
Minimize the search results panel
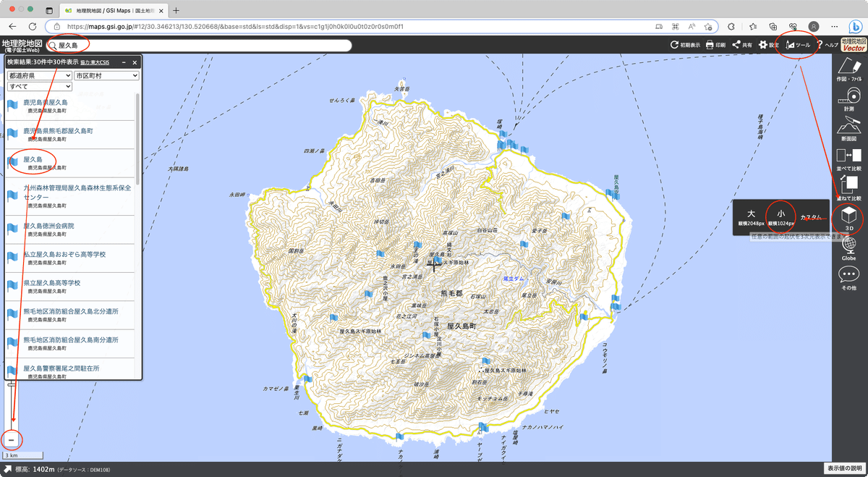coord(124,62)
